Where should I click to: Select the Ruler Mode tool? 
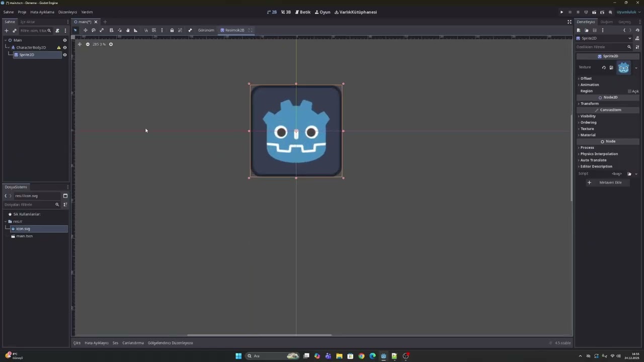135,30
